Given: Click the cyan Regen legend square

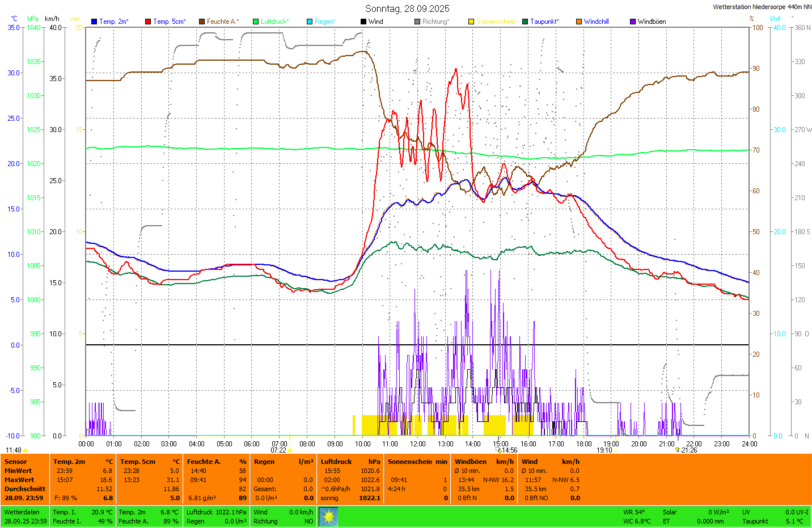Looking at the screenshot, I should click(x=310, y=22).
